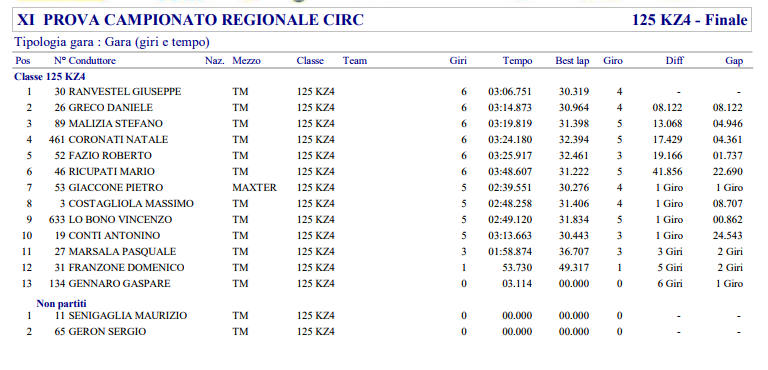
Task: Click Conti's time '03:13.663'
Action: 510,236
